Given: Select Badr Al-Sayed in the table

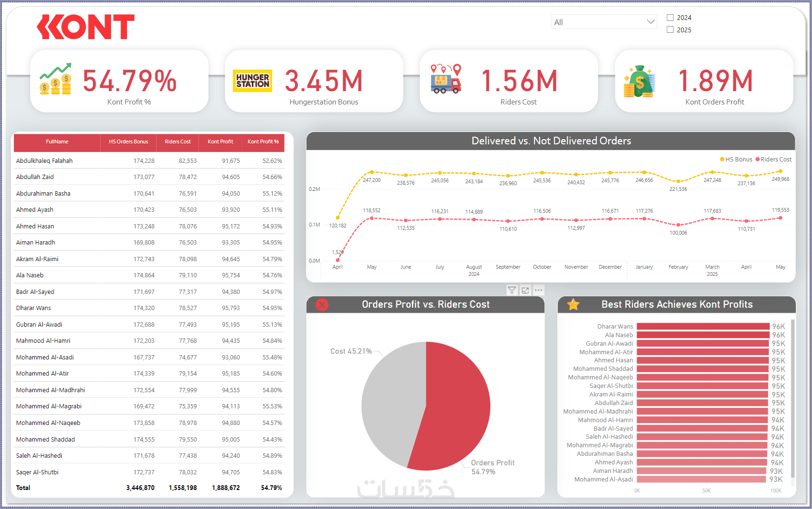Looking at the screenshot, I should (35, 292).
